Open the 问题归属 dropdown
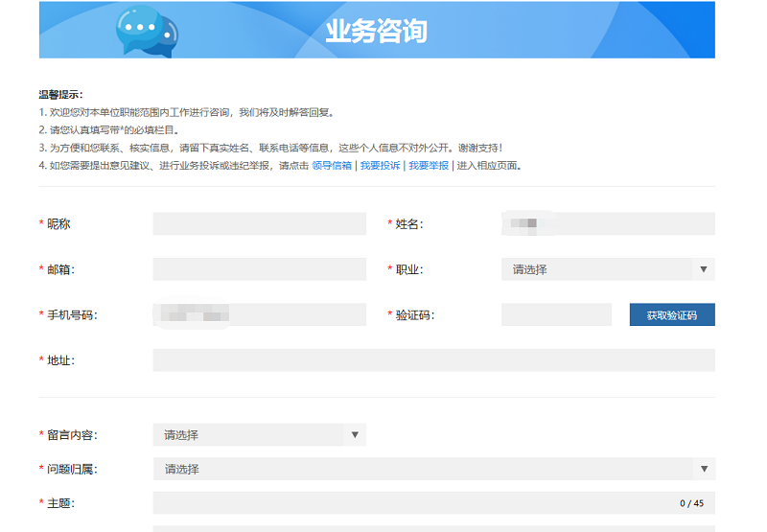The image size is (767, 532). click(x=434, y=469)
